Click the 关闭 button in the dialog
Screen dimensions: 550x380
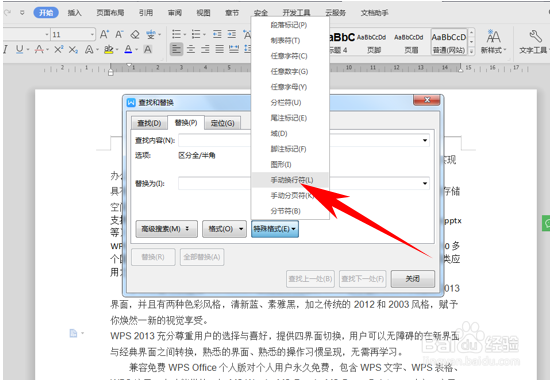(x=412, y=279)
